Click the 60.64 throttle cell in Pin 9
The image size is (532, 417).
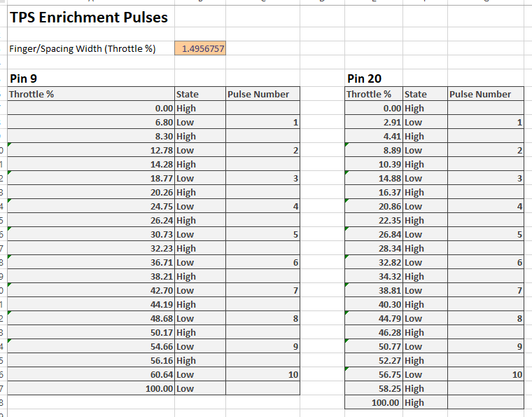(x=91, y=374)
